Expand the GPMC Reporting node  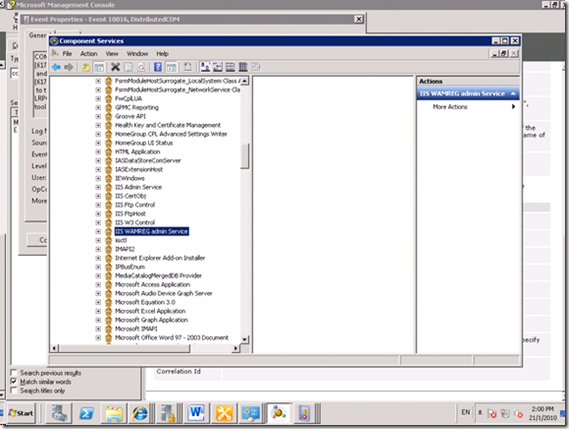[x=98, y=107]
